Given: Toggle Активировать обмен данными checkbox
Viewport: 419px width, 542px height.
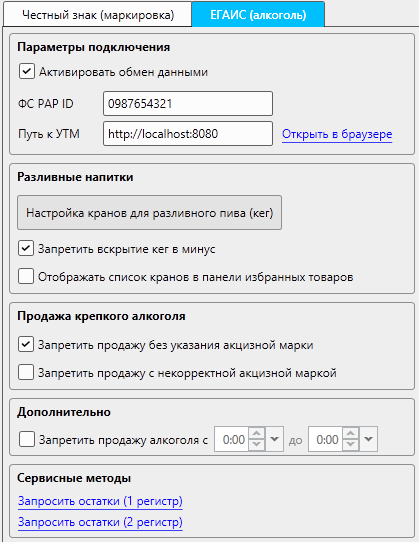Looking at the screenshot, I should point(27,72).
